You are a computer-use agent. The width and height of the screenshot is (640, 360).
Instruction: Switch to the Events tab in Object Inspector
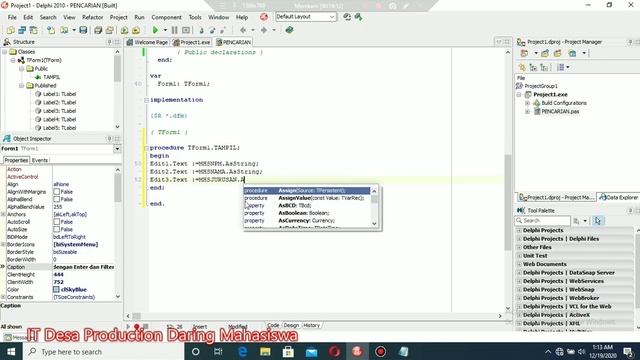[x=40, y=160]
